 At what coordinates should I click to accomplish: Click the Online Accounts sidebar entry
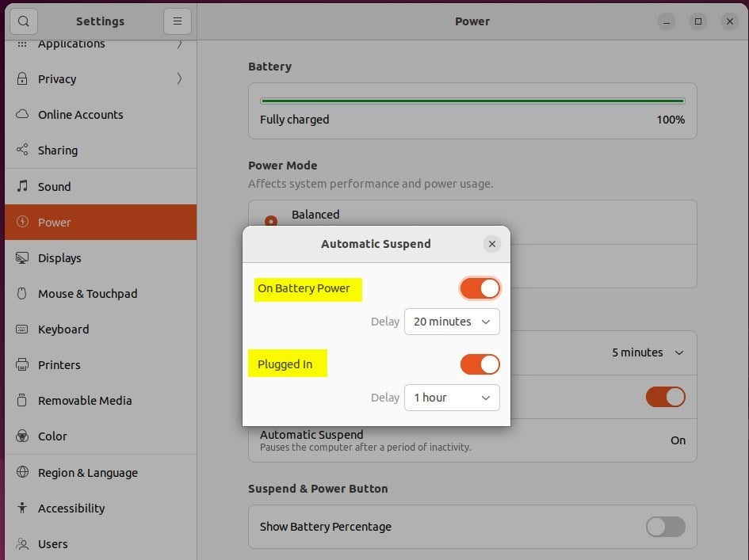80,114
